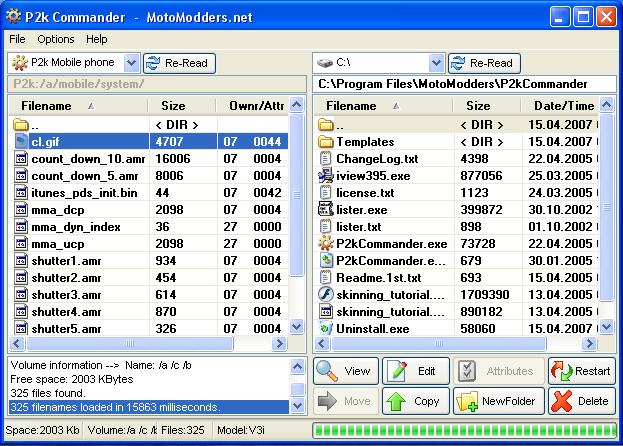Select shutter4.amr in the phone list

pyautogui.click(x=149, y=312)
